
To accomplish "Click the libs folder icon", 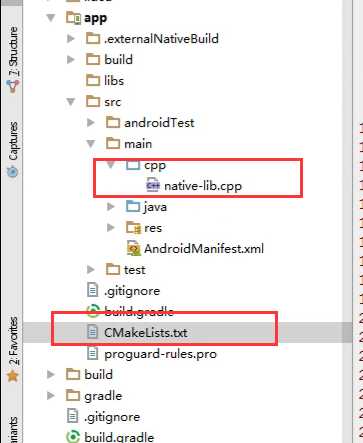I will click(93, 80).
